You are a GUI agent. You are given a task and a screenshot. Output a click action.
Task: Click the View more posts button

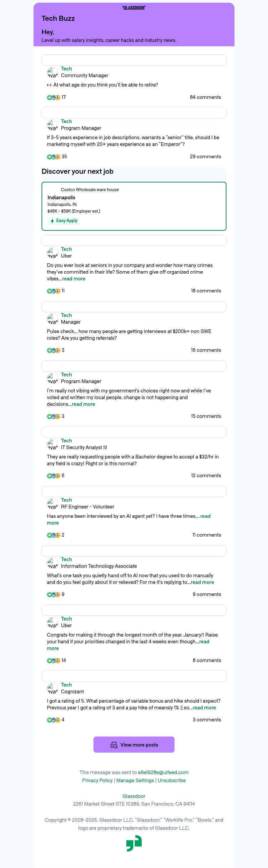point(134,745)
